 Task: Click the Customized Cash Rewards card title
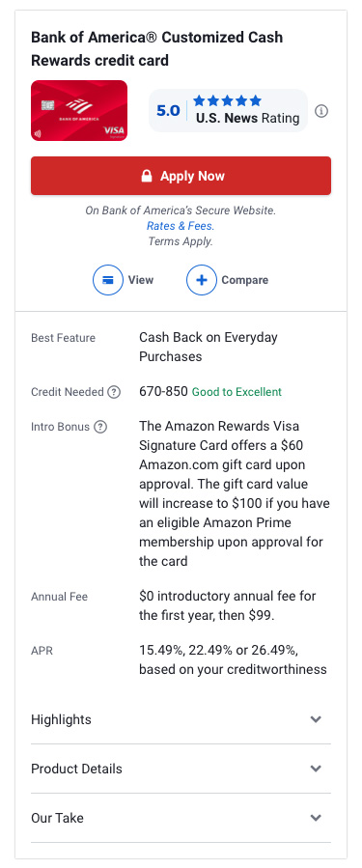click(x=156, y=48)
